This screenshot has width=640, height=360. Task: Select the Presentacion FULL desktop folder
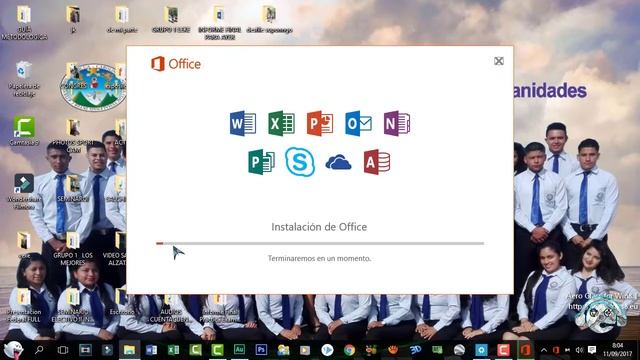pos(24,305)
